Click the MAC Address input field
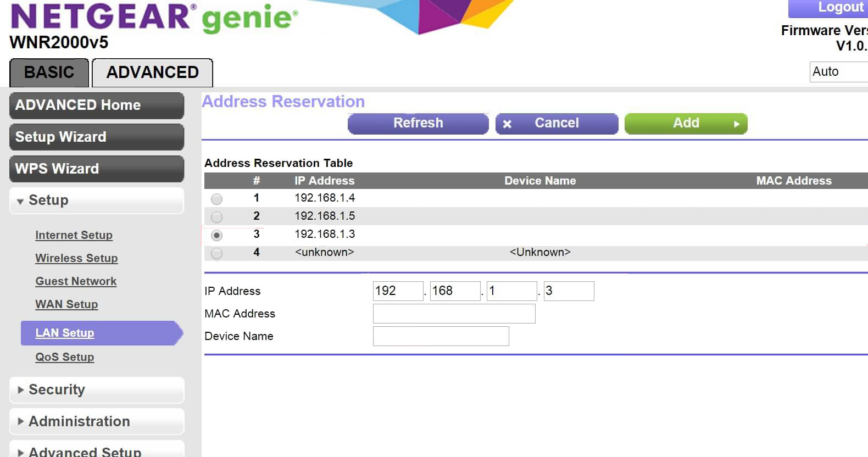Viewport: 868px width, 457px height. pos(454,314)
